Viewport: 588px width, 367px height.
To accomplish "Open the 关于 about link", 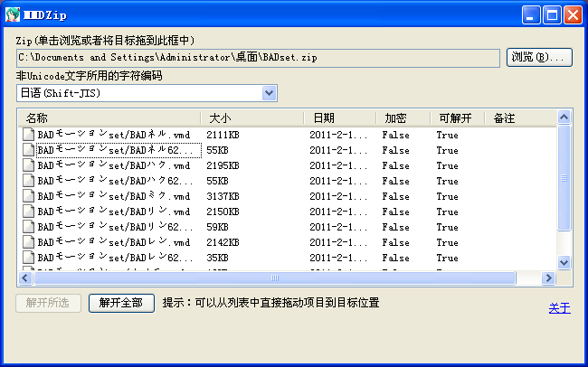I will 559,308.
